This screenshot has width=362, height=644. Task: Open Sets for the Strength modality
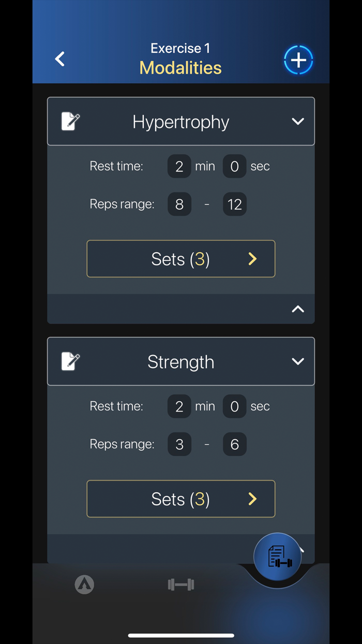click(180, 499)
